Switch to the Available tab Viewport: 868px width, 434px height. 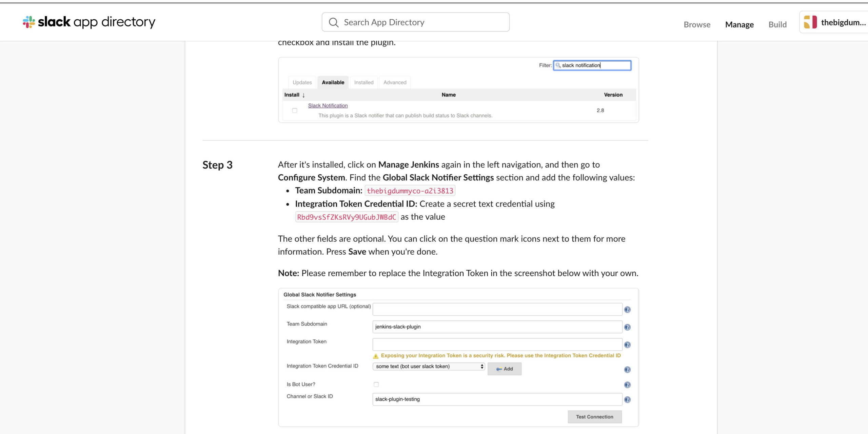[x=333, y=82]
